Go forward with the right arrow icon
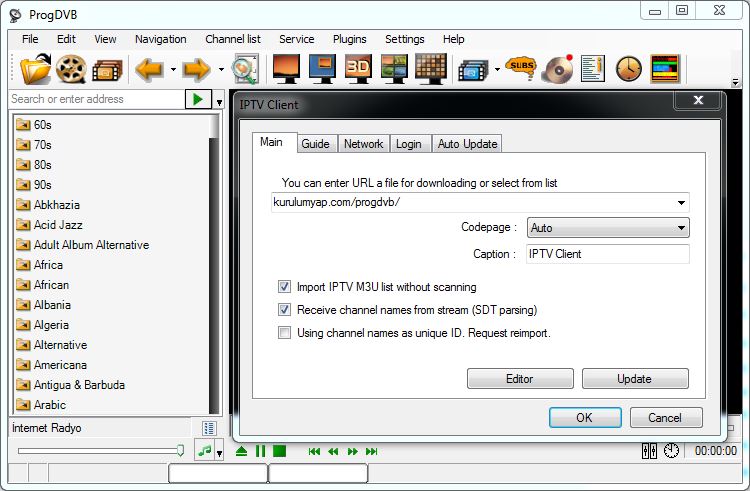Screen dimensions: 750x491 pos(197,70)
